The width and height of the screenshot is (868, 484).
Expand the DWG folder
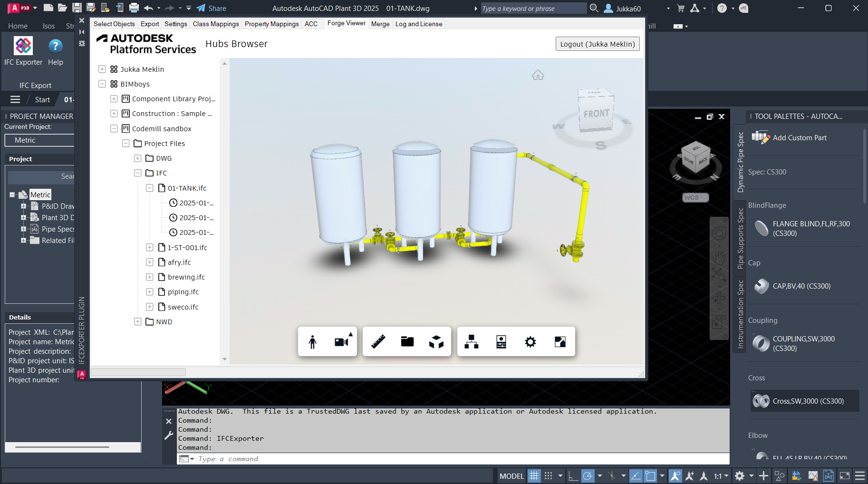click(137, 158)
